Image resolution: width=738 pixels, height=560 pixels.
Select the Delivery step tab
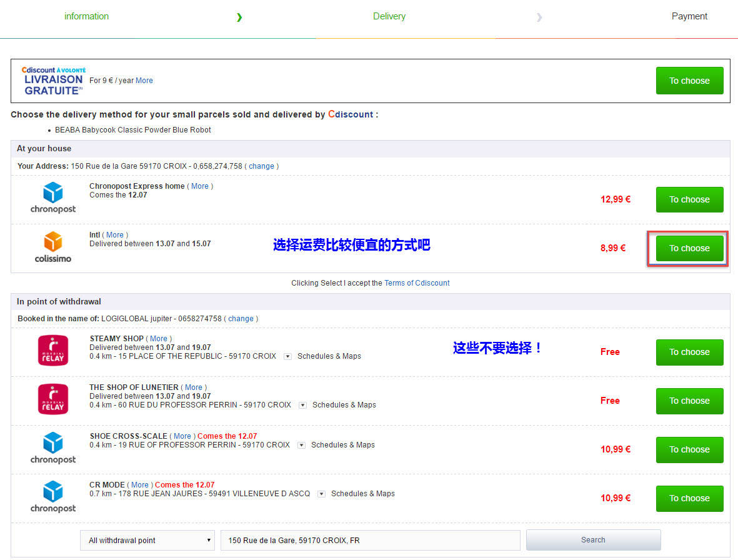pyautogui.click(x=389, y=16)
